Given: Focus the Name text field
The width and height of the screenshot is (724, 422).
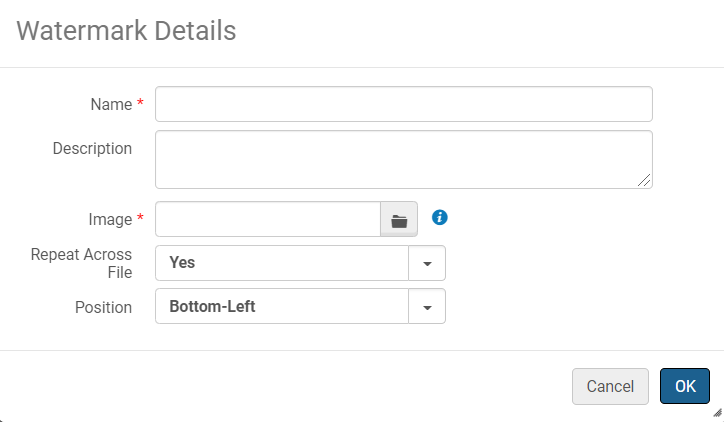Looking at the screenshot, I should coord(403,104).
